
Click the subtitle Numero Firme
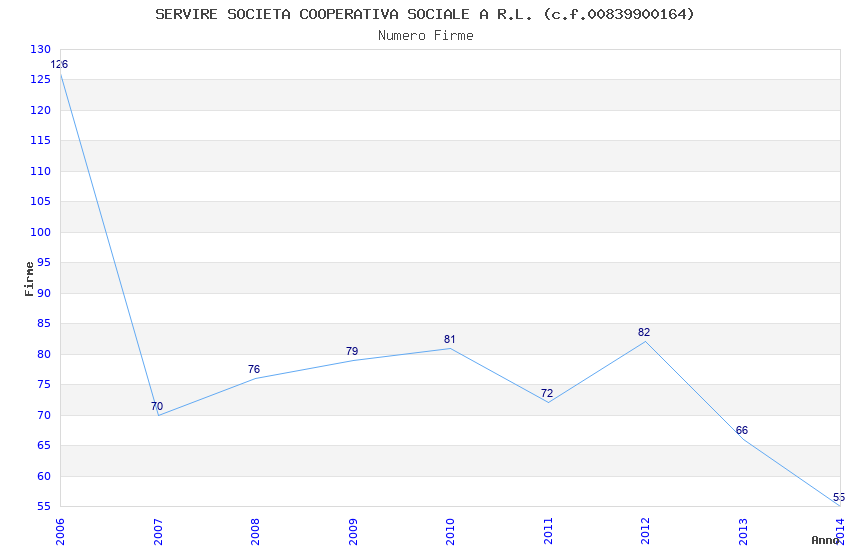click(426, 36)
